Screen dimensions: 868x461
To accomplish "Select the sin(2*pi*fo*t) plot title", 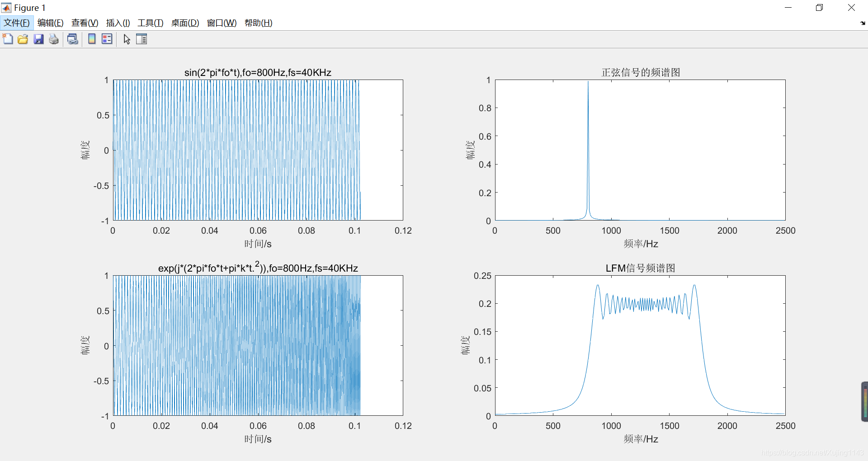I will pos(258,72).
